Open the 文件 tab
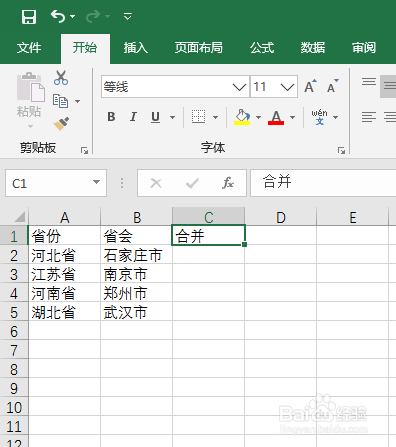This screenshot has width=396, height=447. coord(29,48)
